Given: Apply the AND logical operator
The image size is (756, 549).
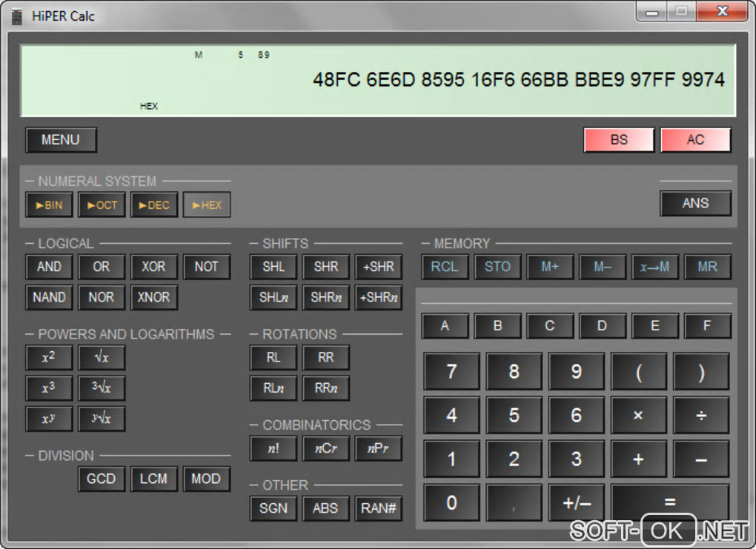Looking at the screenshot, I should (49, 267).
